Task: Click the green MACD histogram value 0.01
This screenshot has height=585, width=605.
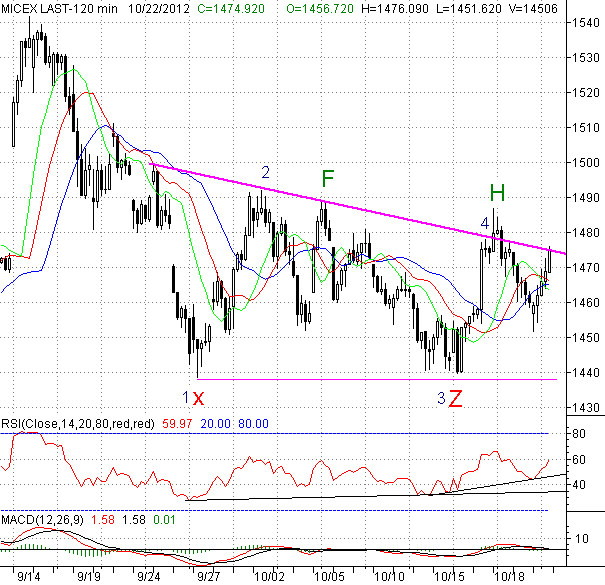Action: click(164, 520)
